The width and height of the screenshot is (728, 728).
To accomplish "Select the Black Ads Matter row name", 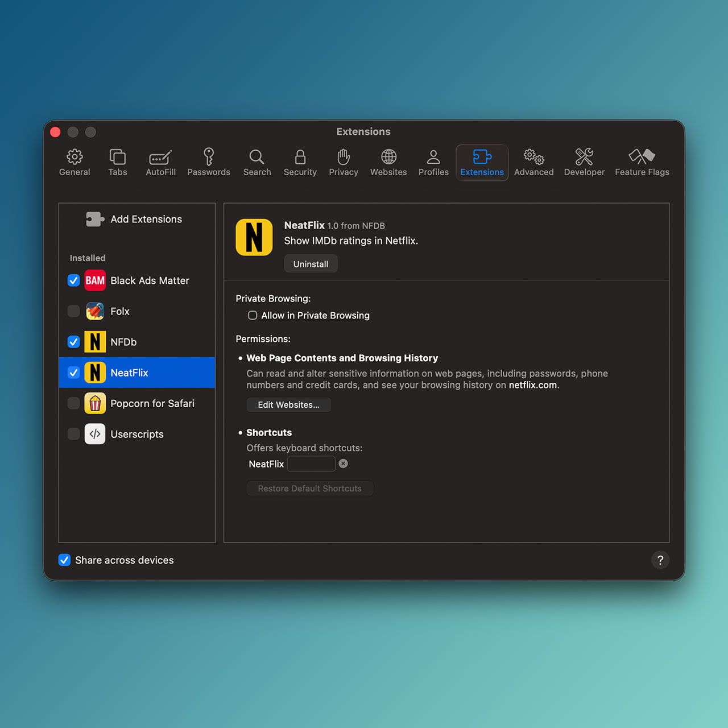I will coord(150,280).
